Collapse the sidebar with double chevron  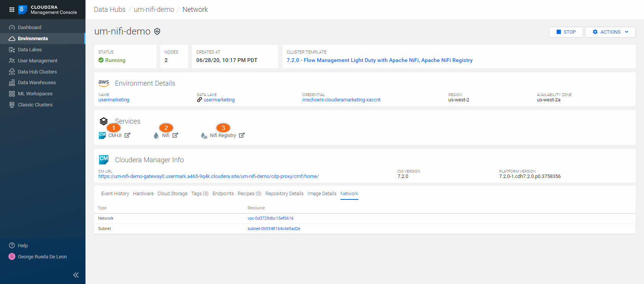coord(76,275)
